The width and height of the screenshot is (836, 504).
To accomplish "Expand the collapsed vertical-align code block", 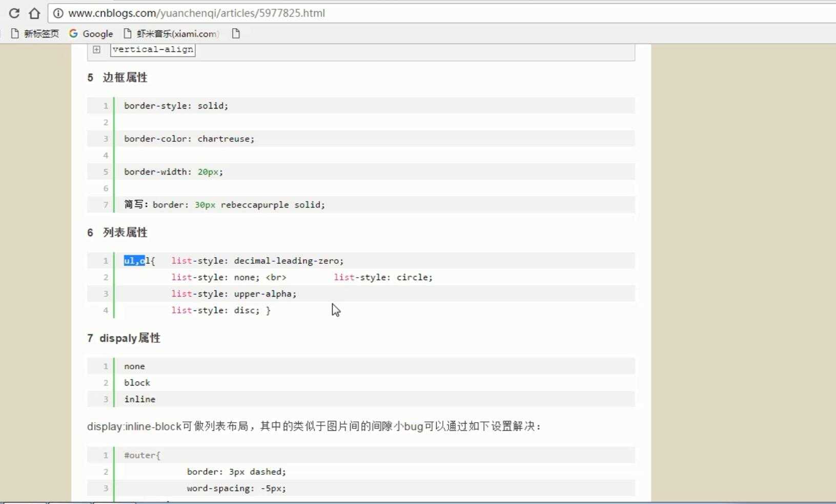I will click(x=96, y=50).
